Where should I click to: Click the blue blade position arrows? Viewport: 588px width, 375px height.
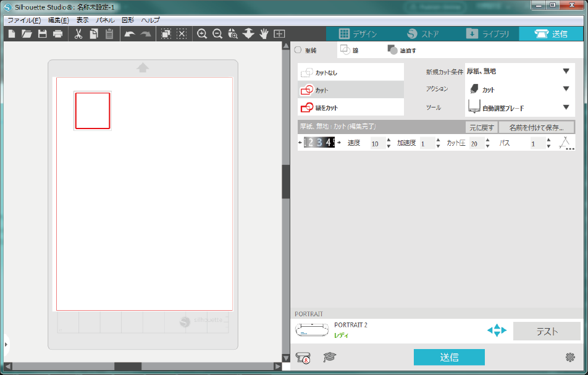(x=497, y=331)
